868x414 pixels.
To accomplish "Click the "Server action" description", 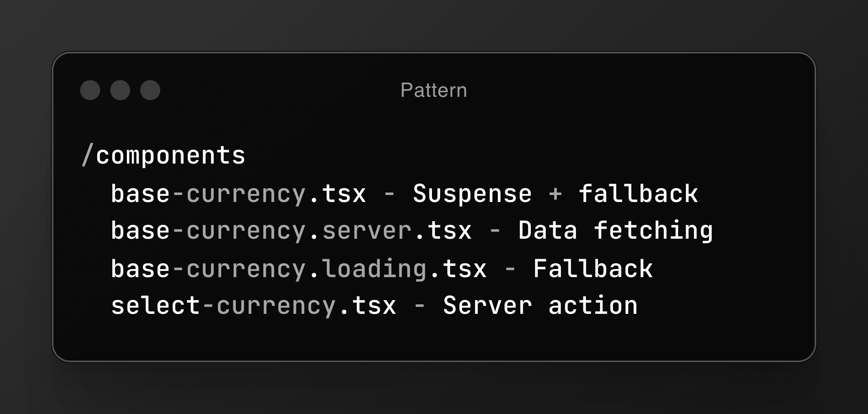I will tap(540, 305).
